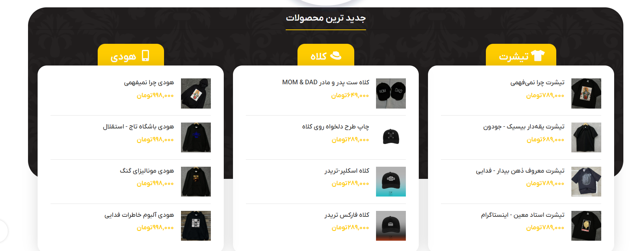This screenshot has width=644, height=251.
Task: Click the custom print cap thumbnail
Action: click(x=391, y=137)
